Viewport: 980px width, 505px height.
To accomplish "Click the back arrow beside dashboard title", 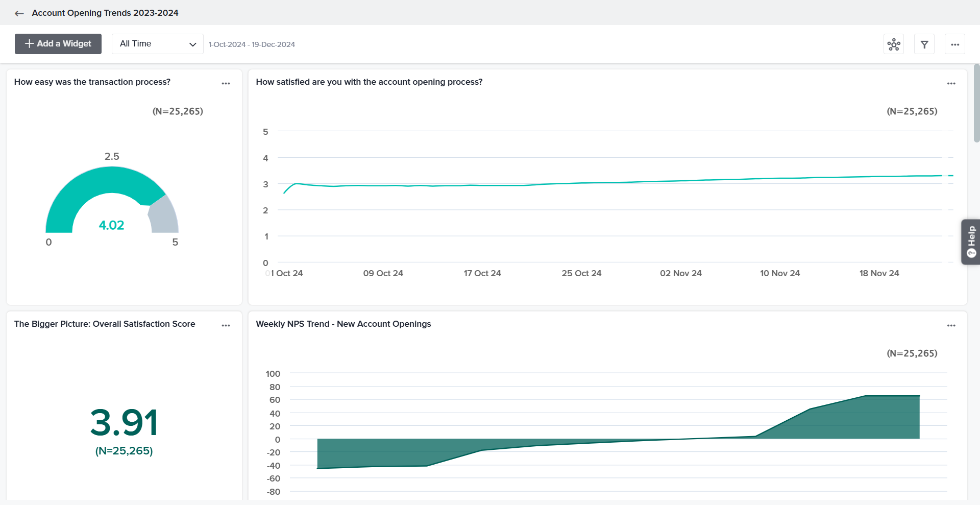I will [x=19, y=13].
